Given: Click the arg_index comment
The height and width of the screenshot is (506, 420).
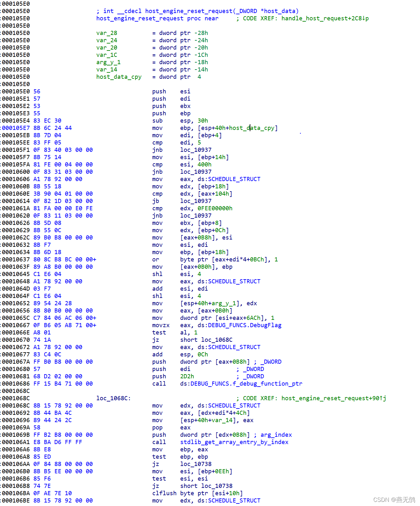Looking at the screenshot, I should tap(276, 435).
